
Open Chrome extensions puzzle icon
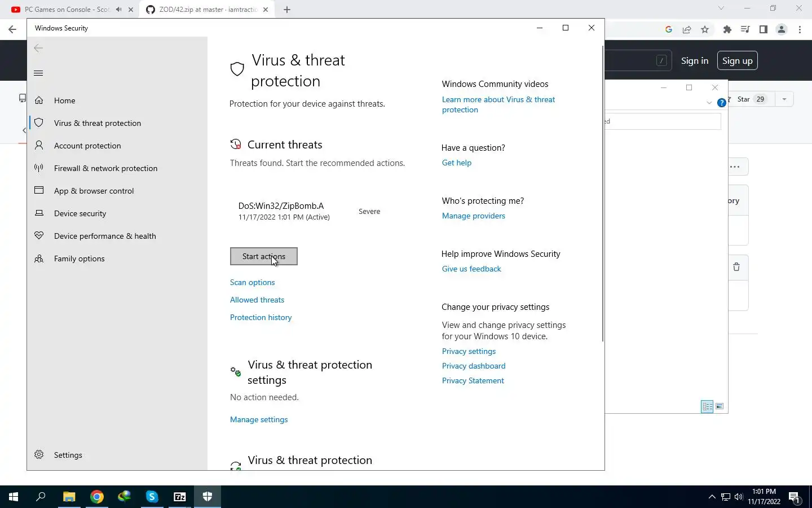coord(727,29)
